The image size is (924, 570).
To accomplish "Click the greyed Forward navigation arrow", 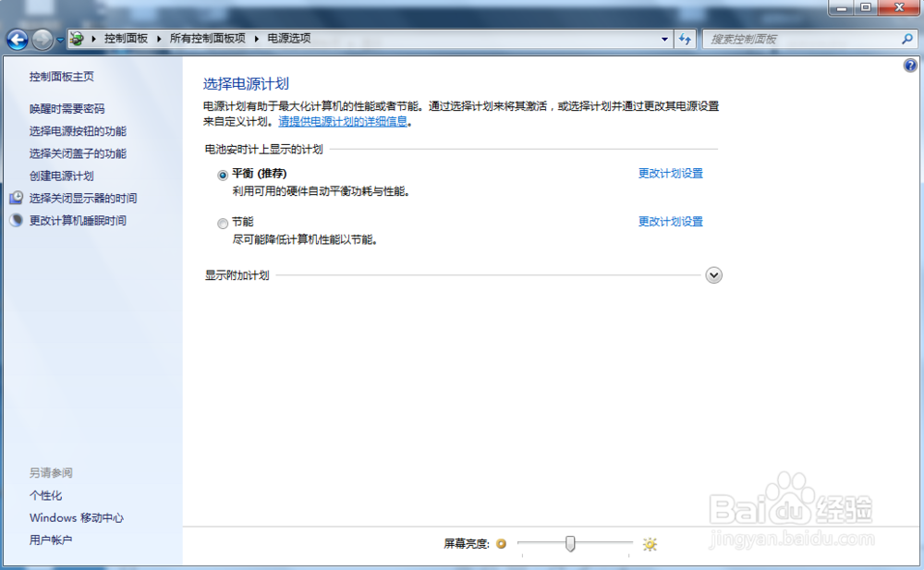I will click(x=42, y=40).
